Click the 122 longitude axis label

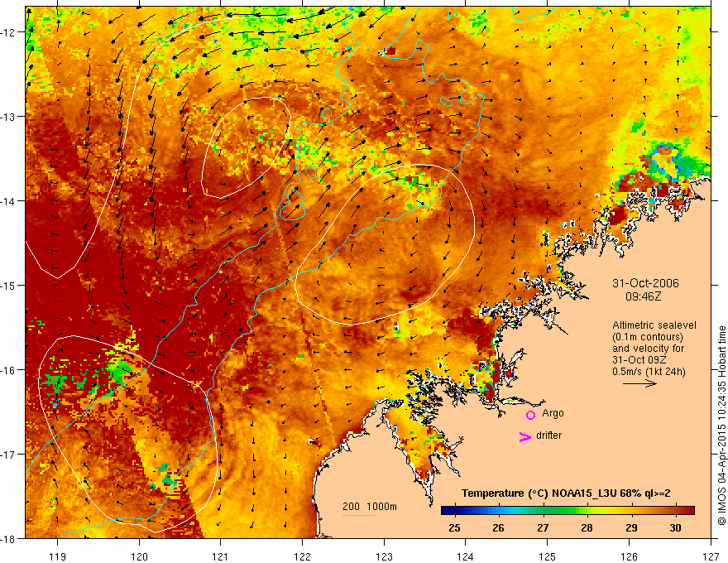click(302, 556)
